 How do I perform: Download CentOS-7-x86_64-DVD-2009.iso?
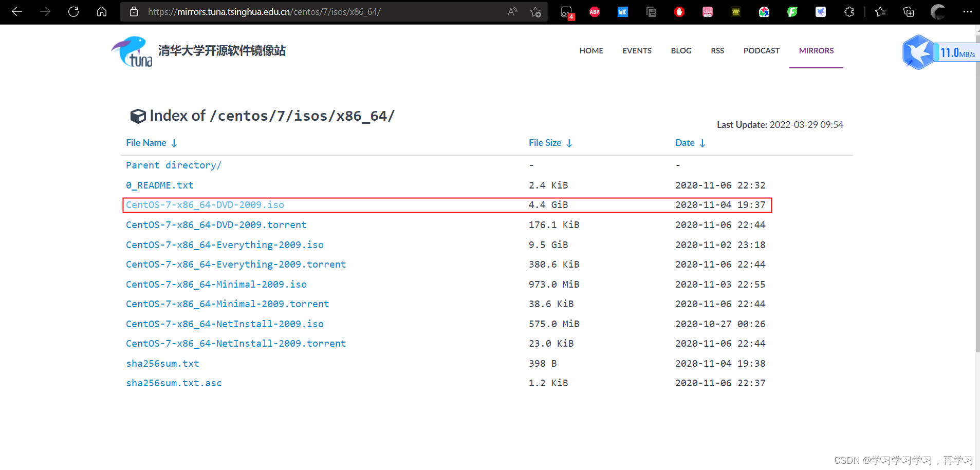(205, 205)
